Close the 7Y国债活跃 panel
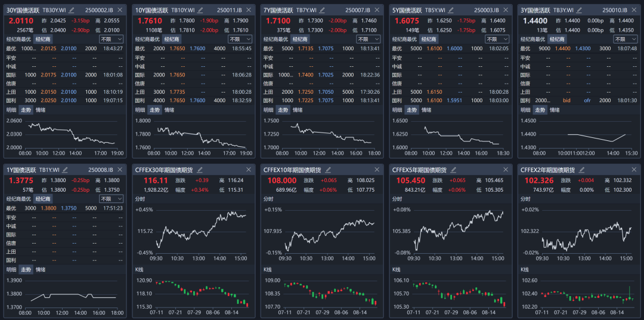Screen dimensions: 644x320 (x=377, y=10)
